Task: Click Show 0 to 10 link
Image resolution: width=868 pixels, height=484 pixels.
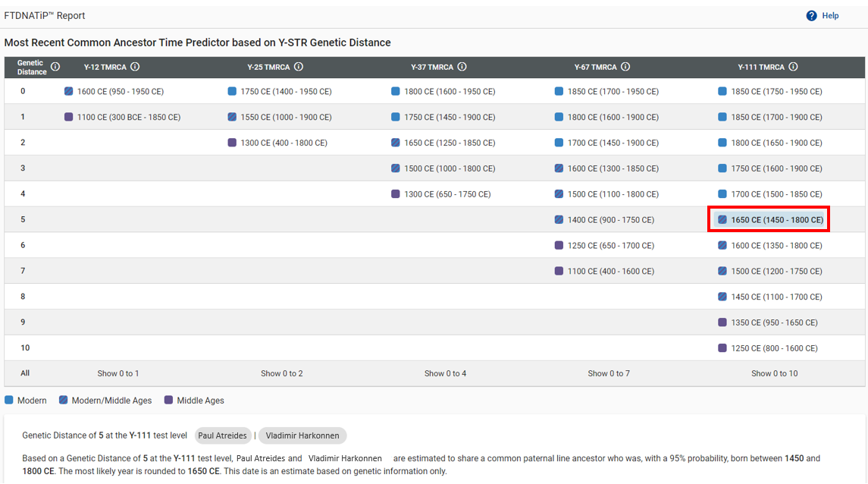Action: pos(775,374)
